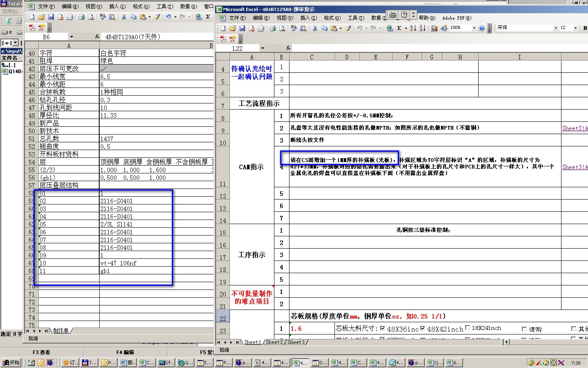Click Insert Hyperlink globe icon in right Excel
The height and width of the screenshot is (368, 588).
[x=390, y=28]
